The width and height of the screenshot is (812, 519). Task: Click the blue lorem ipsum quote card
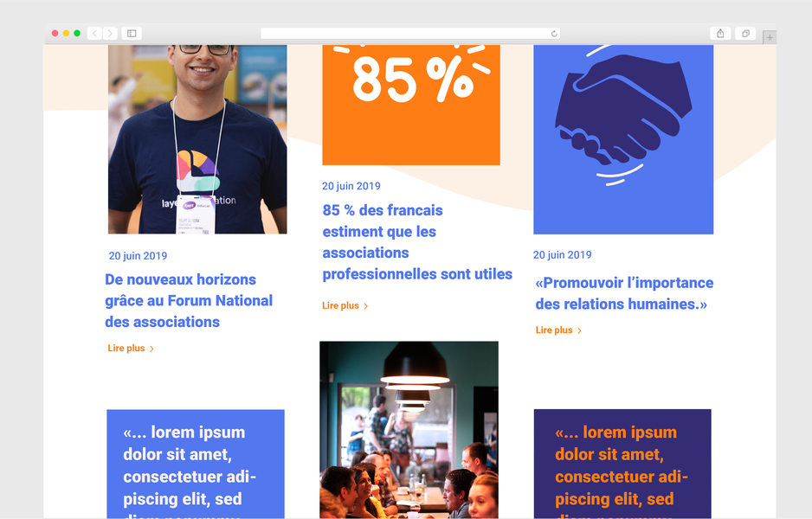(196, 464)
